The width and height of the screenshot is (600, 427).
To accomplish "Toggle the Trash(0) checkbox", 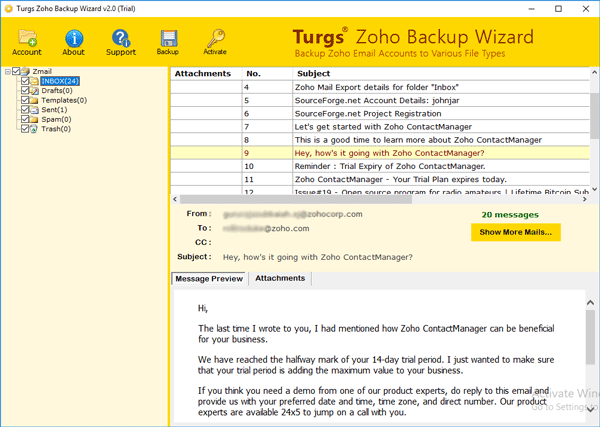I will 25,129.
